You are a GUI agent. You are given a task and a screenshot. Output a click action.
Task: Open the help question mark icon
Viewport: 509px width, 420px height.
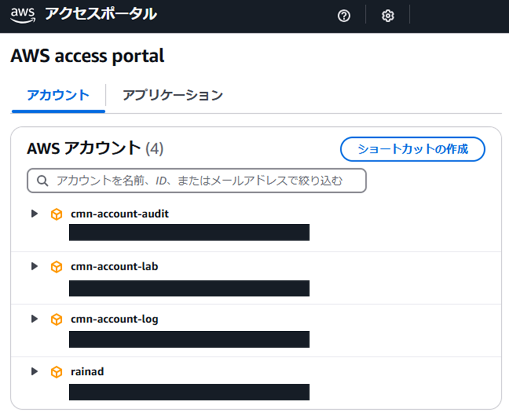(x=344, y=16)
